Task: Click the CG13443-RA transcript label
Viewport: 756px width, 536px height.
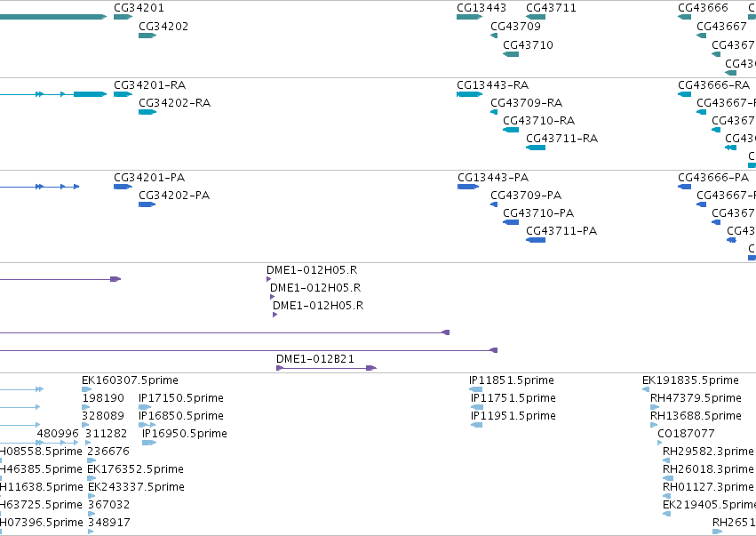Action: 493,85
